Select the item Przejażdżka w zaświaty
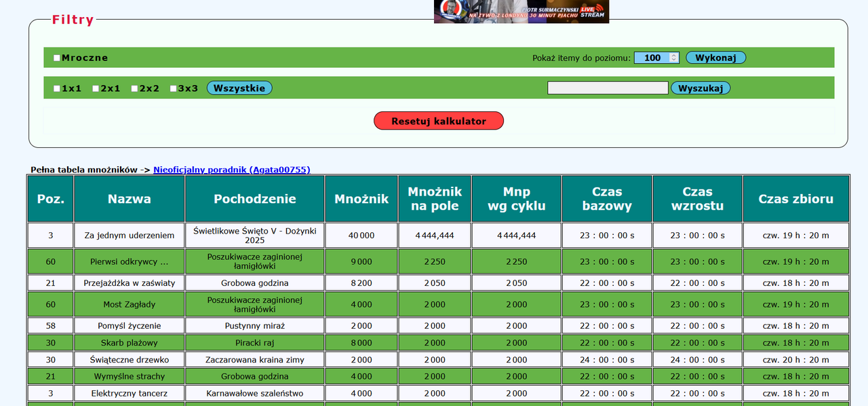868x406 pixels. (x=130, y=283)
